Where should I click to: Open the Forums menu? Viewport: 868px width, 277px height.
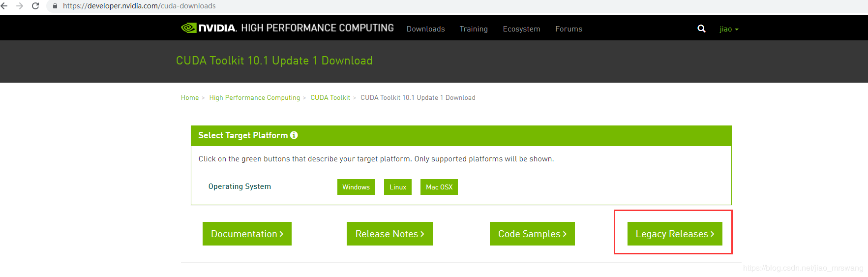click(569, 29)
